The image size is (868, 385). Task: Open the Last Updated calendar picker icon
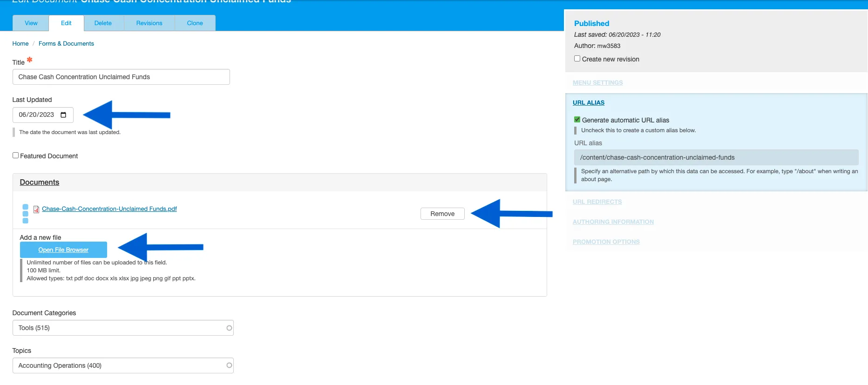click(x=63, y=115)
